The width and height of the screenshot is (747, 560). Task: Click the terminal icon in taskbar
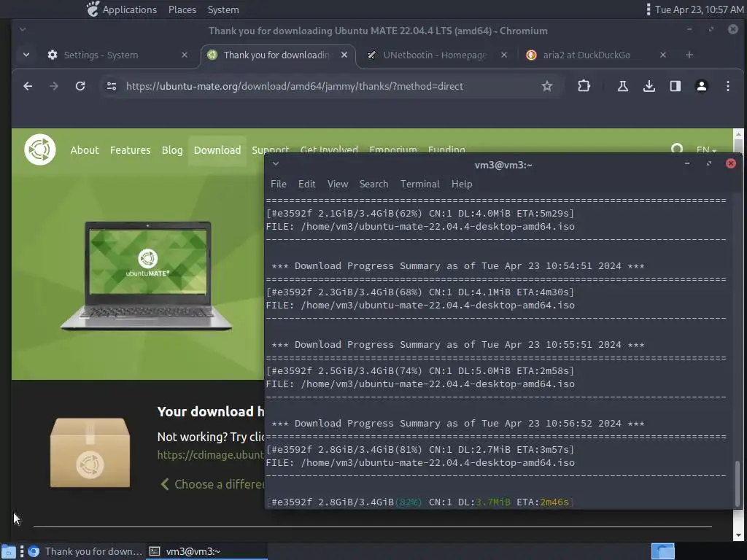coord(155,551)
